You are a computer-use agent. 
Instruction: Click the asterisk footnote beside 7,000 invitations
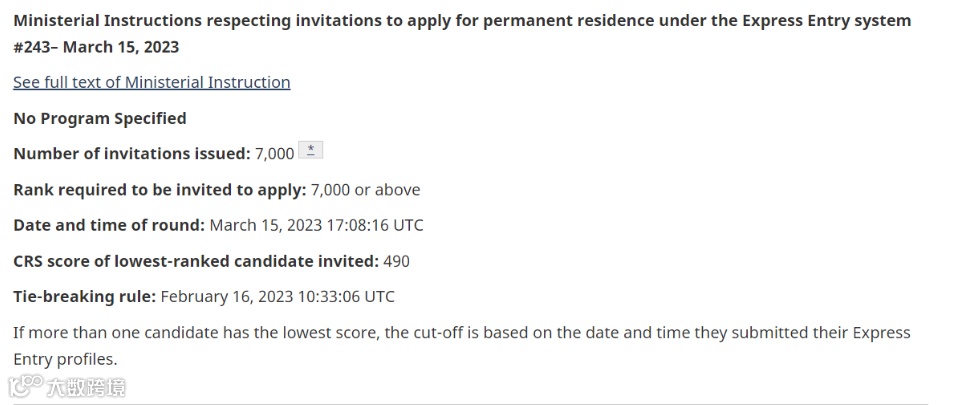pos(311,151)
